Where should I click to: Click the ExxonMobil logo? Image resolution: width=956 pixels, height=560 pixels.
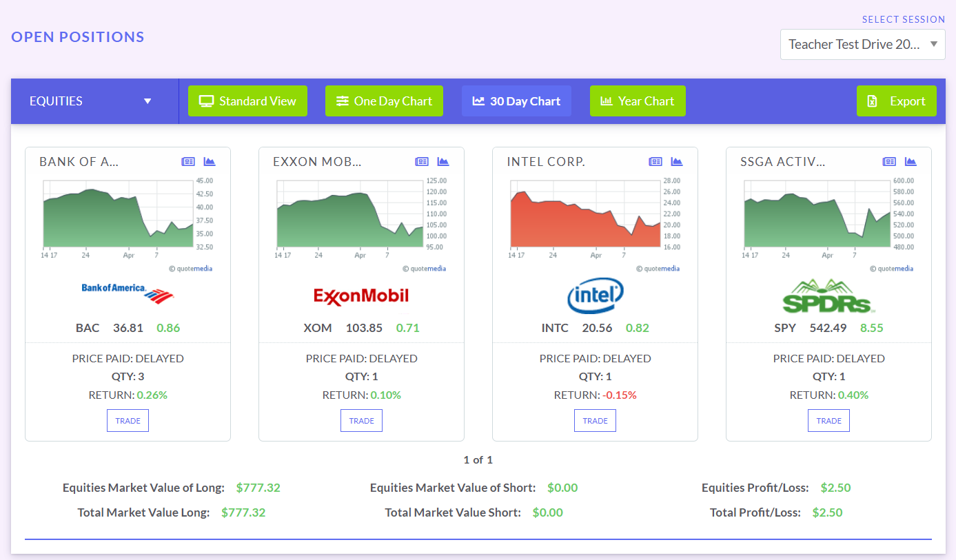pyautogui.click(x=361, y=296)
